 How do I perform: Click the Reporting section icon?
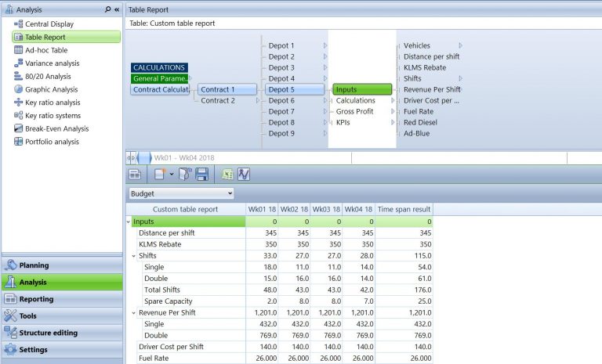pyautogui.click(x=11, y=298)
